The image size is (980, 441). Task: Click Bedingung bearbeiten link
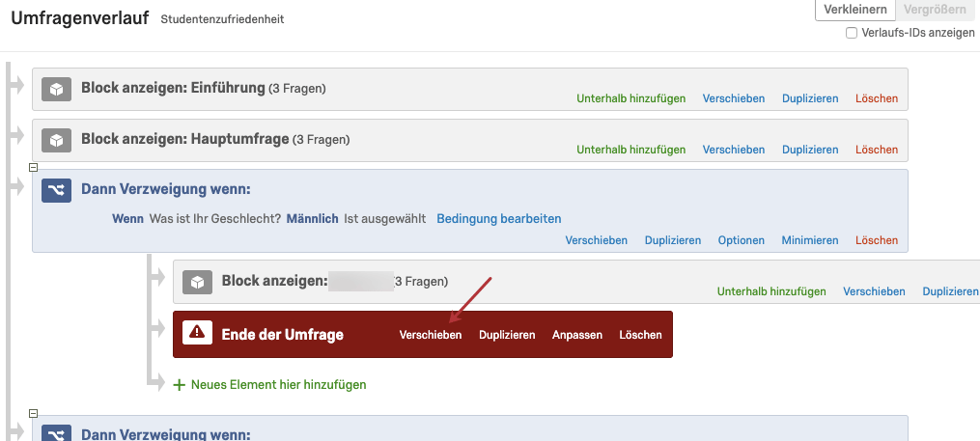(499, 219)
